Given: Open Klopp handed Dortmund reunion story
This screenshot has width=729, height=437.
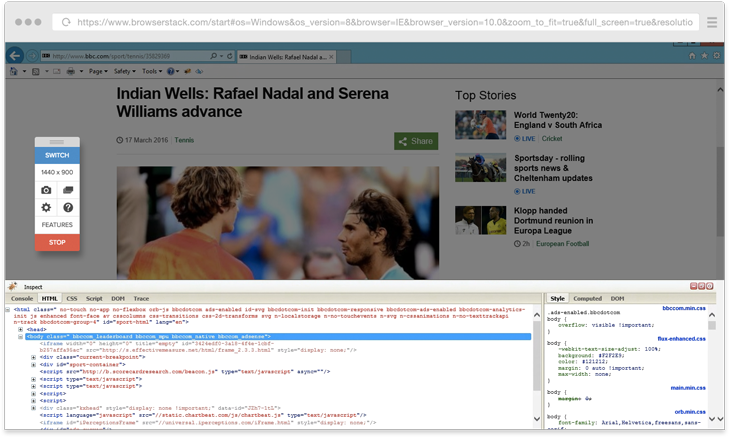Looking at the screenshot, I should (x=553, y=220).
